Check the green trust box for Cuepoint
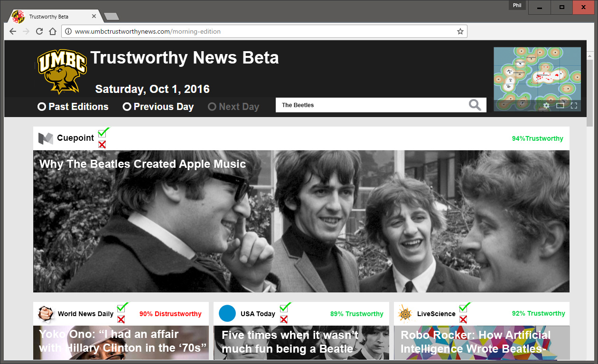598x364 pixels. tap(102, 133)
